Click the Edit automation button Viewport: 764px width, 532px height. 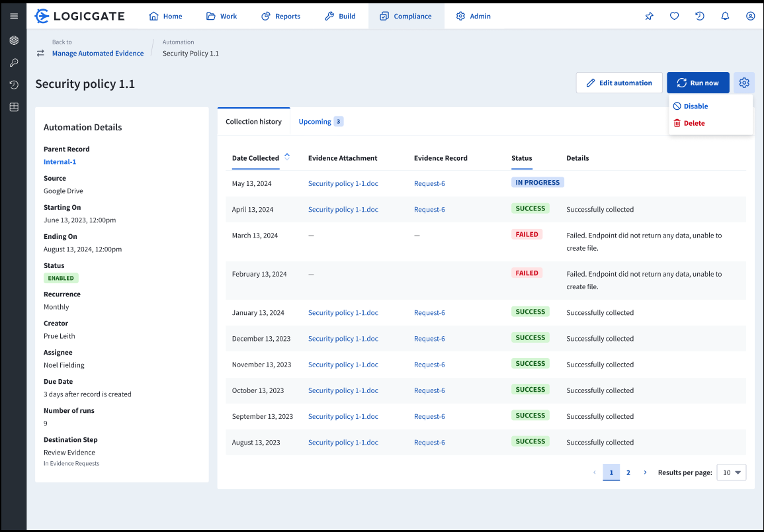click(619, 83)
